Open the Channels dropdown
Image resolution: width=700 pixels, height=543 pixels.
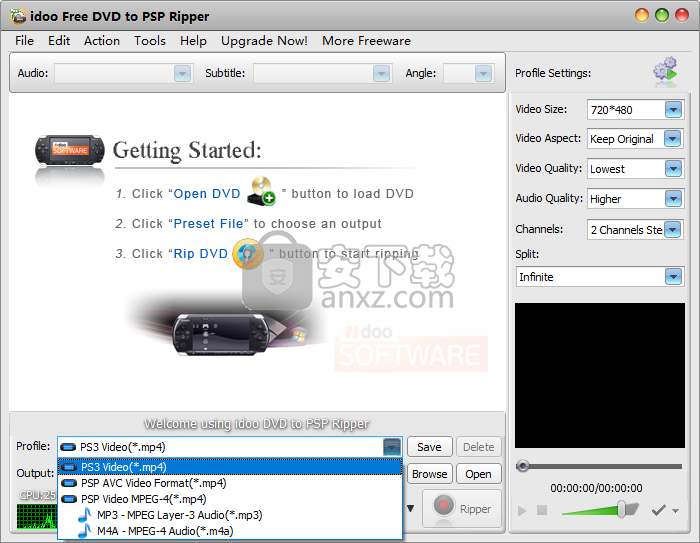pos(672,230)
